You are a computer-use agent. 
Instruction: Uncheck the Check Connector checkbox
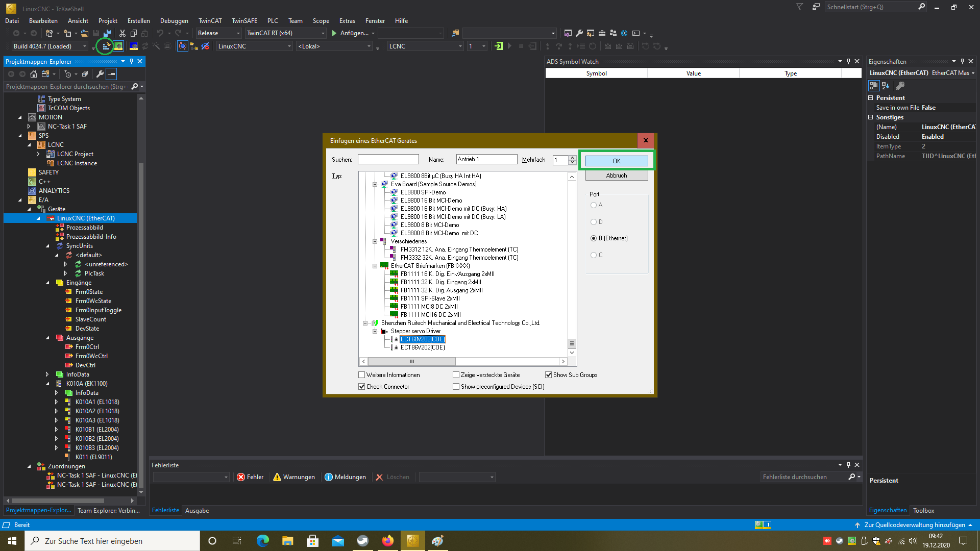point(362,387)
